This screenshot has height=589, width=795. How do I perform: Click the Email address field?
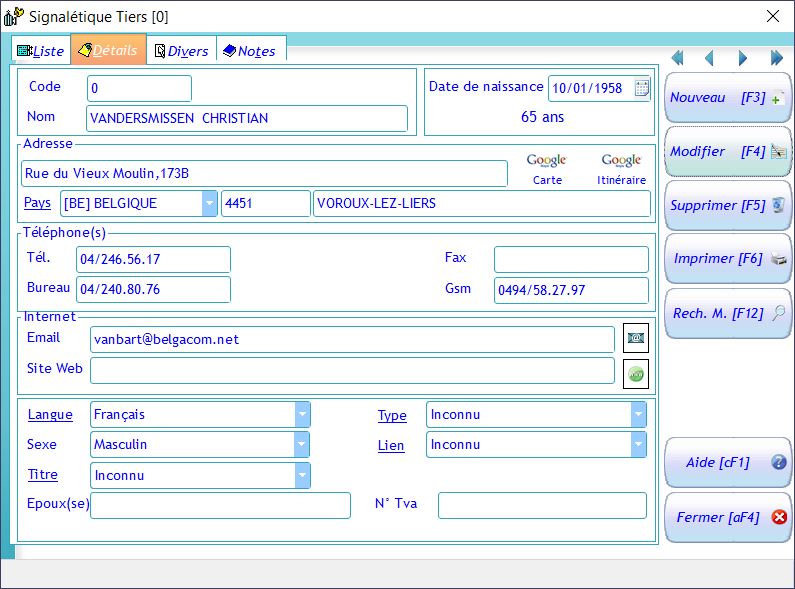[352, 339]
